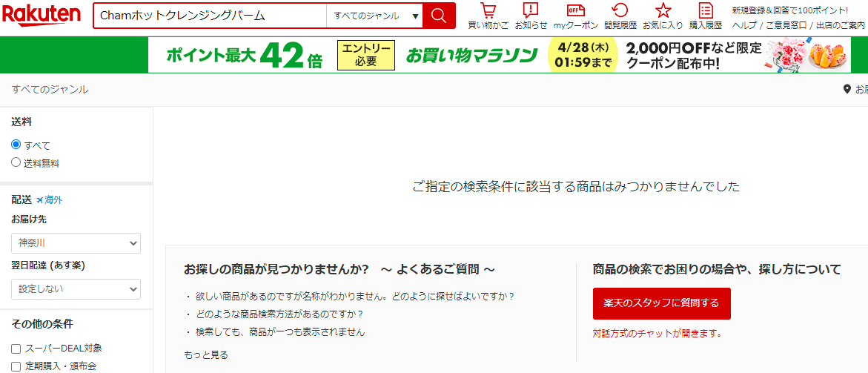Image resolution: width=868 pixels, height=373 pixels.
Task: Click the お買い物マラソン promotional banner
Action: [x=500, y=55]
